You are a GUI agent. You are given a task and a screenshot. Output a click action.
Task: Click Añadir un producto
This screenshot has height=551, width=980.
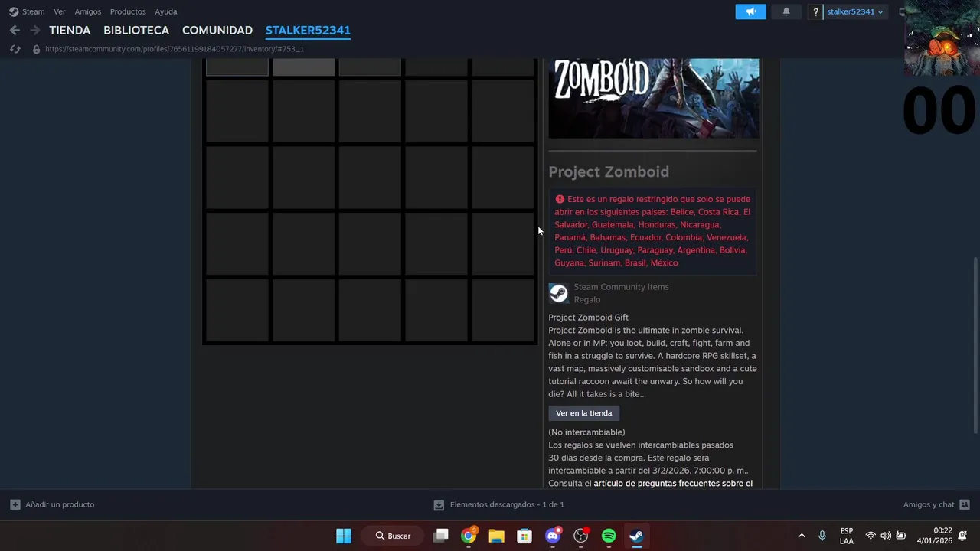click(60, 504)
